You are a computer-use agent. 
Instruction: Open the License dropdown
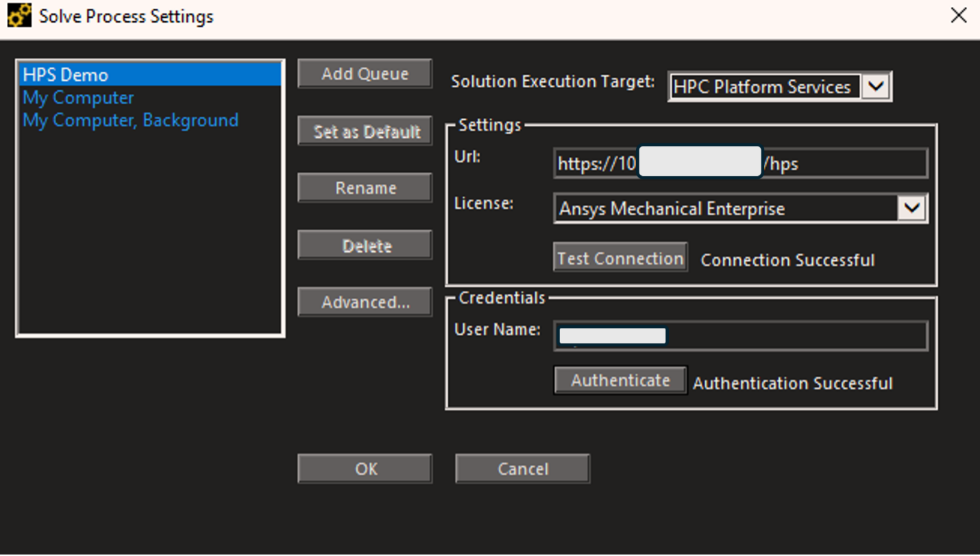(x=740, y=209)
